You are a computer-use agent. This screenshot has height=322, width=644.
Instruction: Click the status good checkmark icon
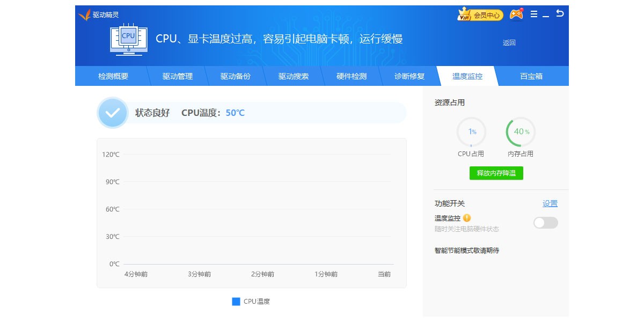(x=112, y=113)
